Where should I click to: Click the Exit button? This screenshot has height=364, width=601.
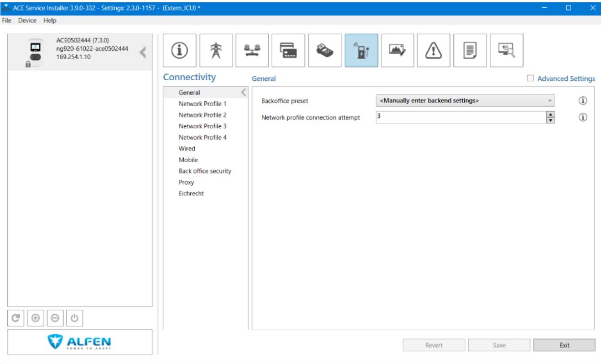click(x=564, y=345)
